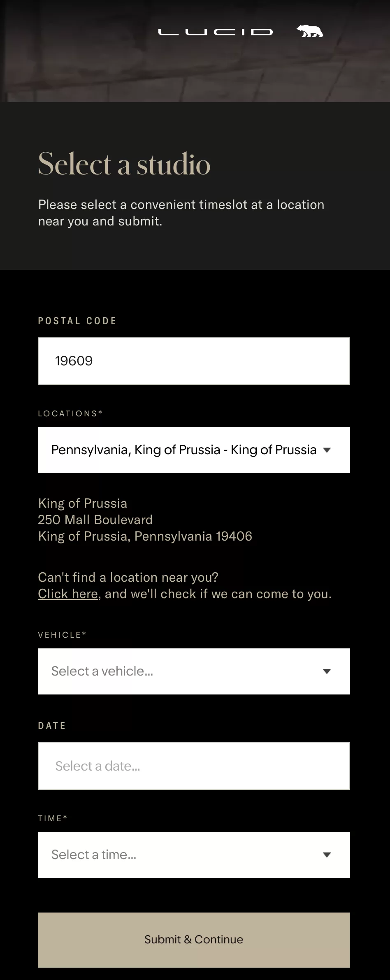Click the VEHICLE* field label
Screen dimensions: 390x980
pyautogui.click(x=62, y=635)
